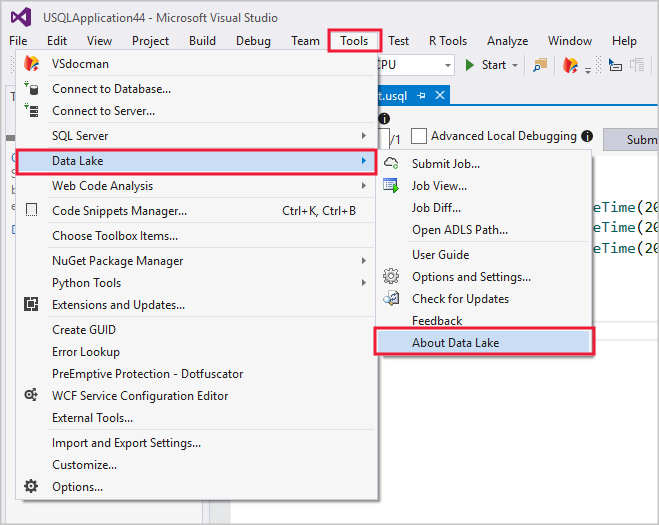The image size is (659, 525).
Task: Click the WCF Service Configuration Editor gear icon
Action: (31, 396)
